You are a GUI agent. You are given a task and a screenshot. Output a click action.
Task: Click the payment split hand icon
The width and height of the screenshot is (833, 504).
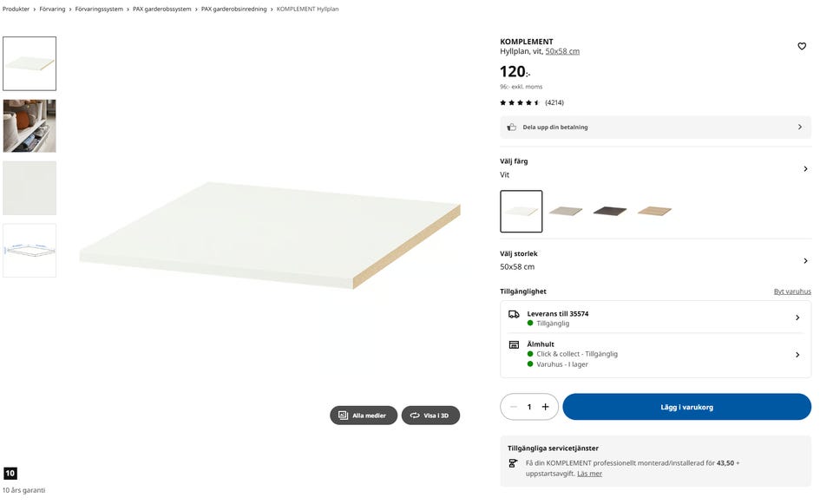512,128
